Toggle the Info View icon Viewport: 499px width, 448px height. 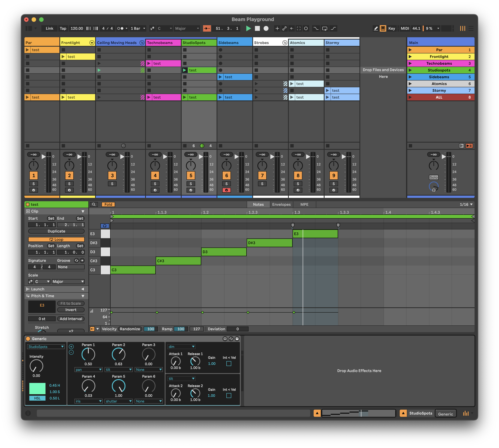pyautogui.click(x=28, y=413)
